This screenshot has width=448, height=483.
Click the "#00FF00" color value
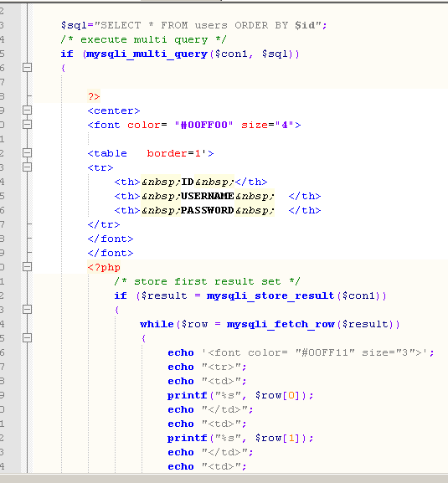[203, 125]
